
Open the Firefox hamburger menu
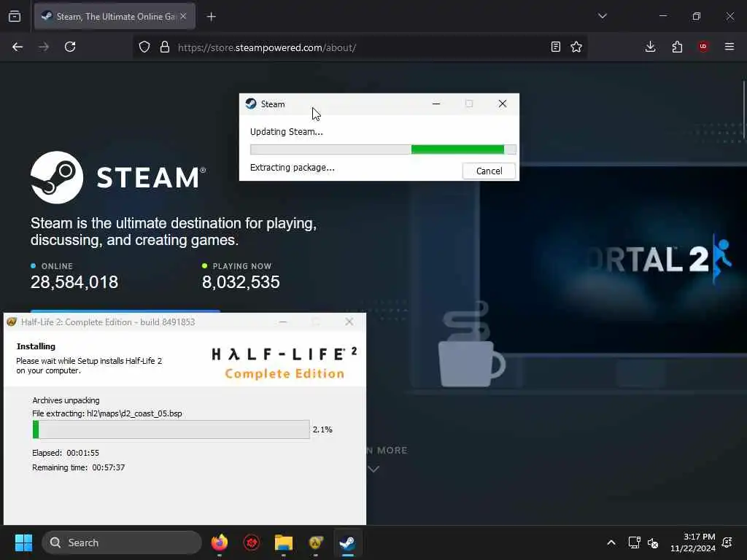[x=729, y=47]
